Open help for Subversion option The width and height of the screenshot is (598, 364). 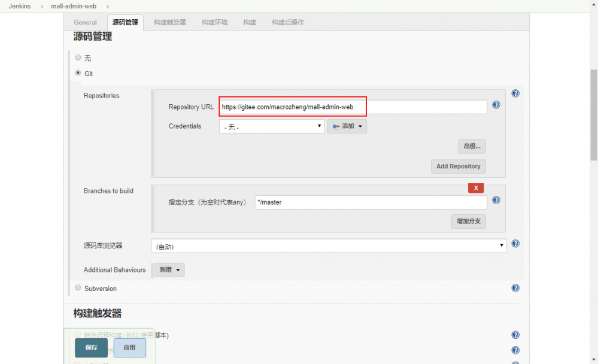pos(515,287)
